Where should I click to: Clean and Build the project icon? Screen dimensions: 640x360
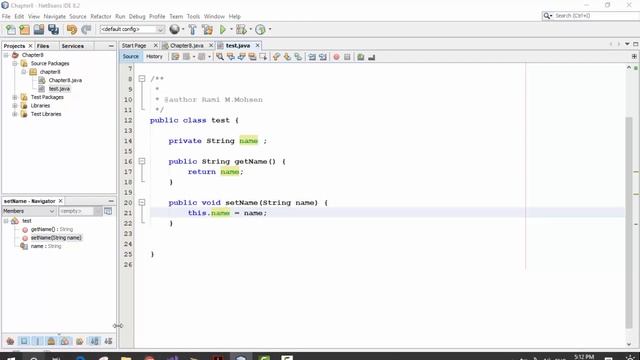(207, 29)
